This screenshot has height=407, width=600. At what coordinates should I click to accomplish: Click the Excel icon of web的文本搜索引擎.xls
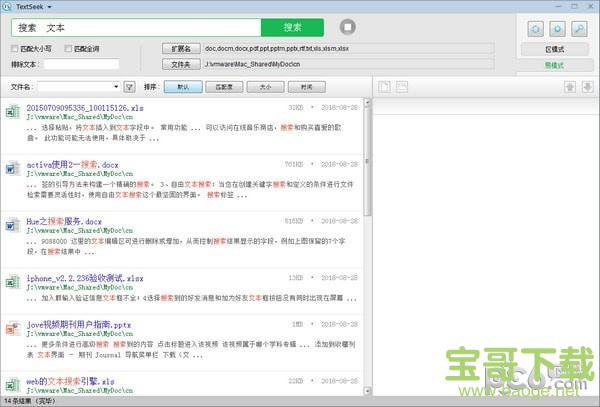[13, 385]
